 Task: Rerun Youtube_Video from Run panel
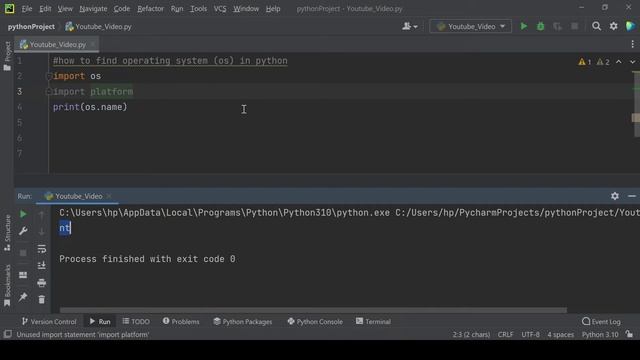coord(23,214)
